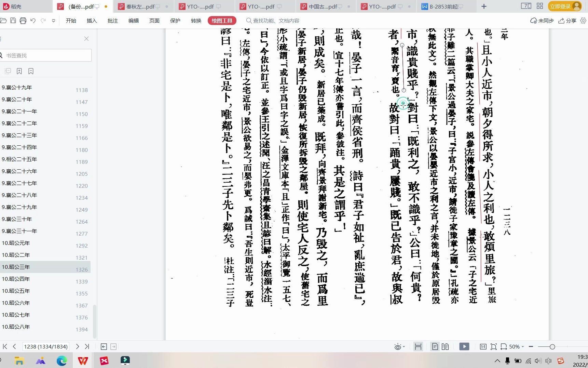588x368 pixels.
Task: Click the 未同步 cloud sync button
Action: click(x=542, y=21)
